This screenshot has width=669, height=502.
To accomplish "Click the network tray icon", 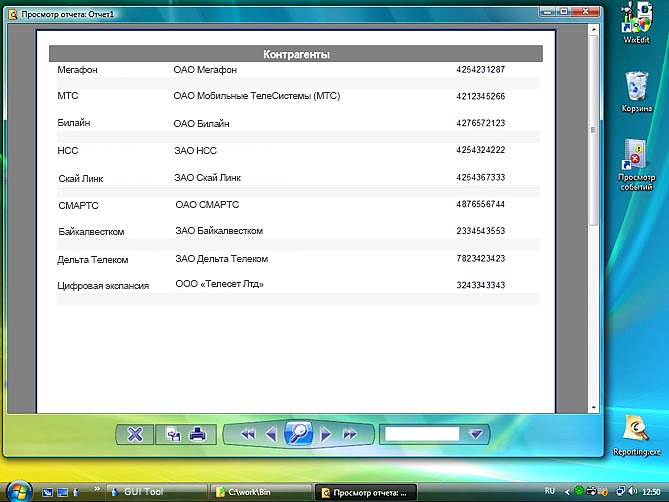I will [621, 491].
